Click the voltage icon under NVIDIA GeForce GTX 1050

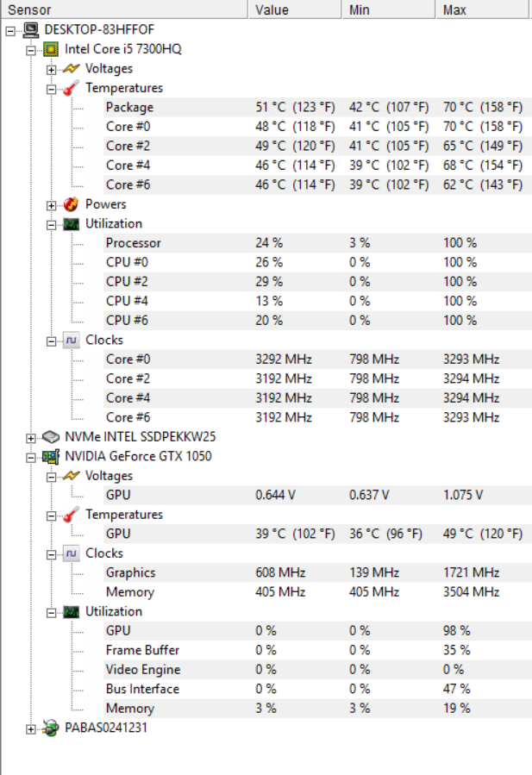click(x=71, y=476)
